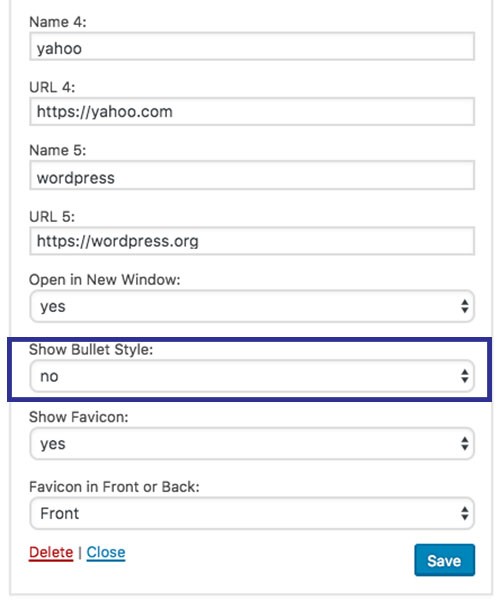Focus the URL 4 field with yahoo.com
500x600 pixels.
coord(252,111)
